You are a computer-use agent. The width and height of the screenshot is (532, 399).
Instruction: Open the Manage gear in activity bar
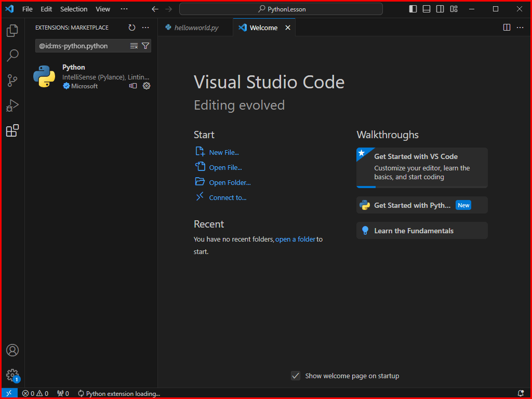pyautogui.click(x=12, y=375)
